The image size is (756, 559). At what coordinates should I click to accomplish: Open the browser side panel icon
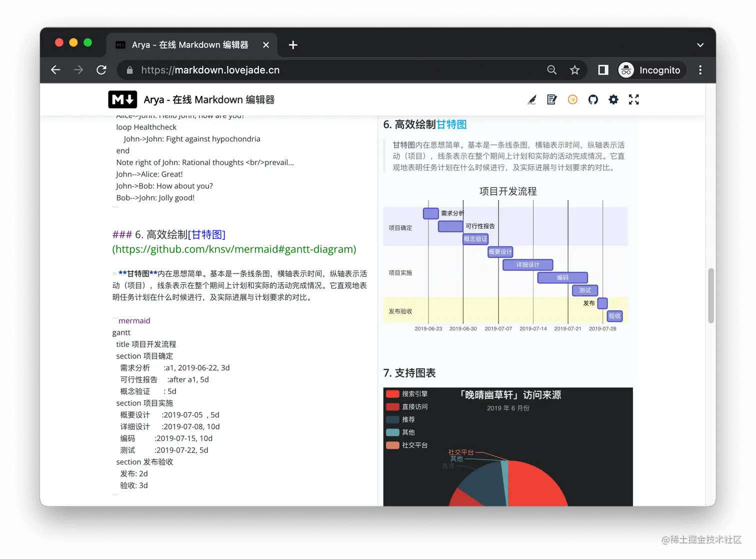pyautogui.click(x=602, y=70)
